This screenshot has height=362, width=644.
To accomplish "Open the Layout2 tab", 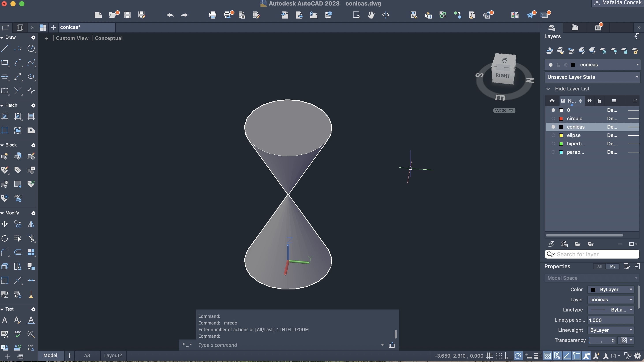I will [113, 356].
